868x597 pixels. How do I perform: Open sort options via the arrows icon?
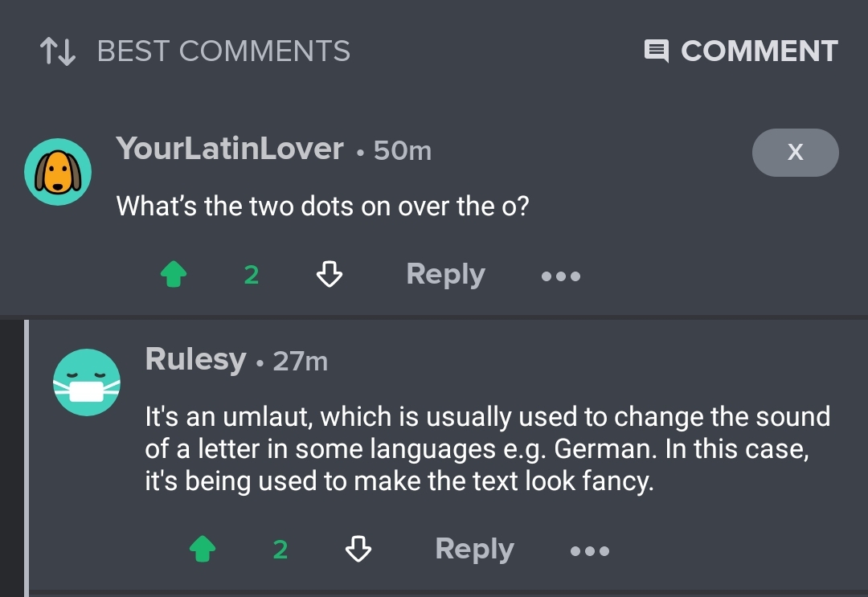(57, 52)
